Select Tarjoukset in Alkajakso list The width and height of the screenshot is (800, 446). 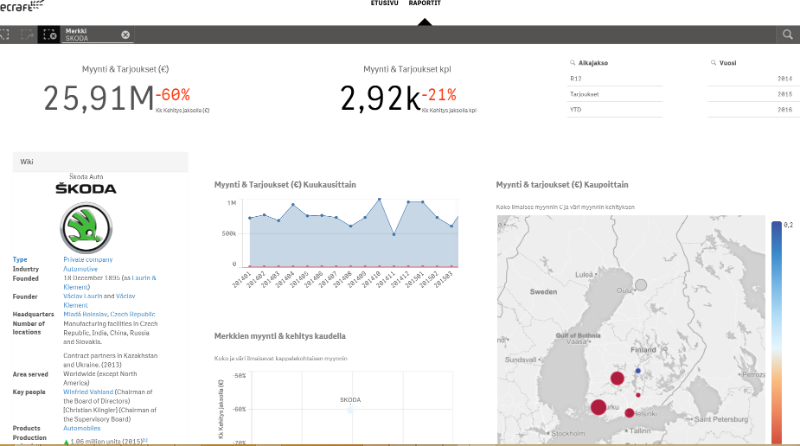614,94
